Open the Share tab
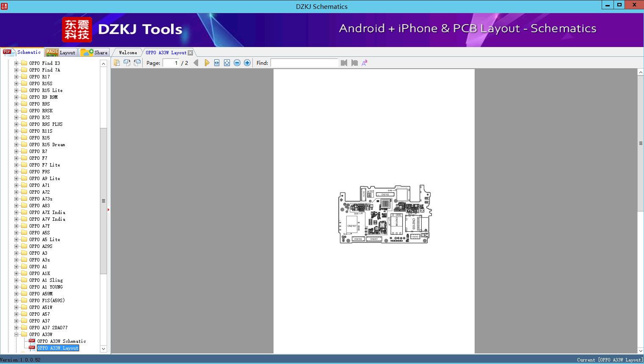Image resolution: width=644 pixels, height=364 pixels. point(94,53)
